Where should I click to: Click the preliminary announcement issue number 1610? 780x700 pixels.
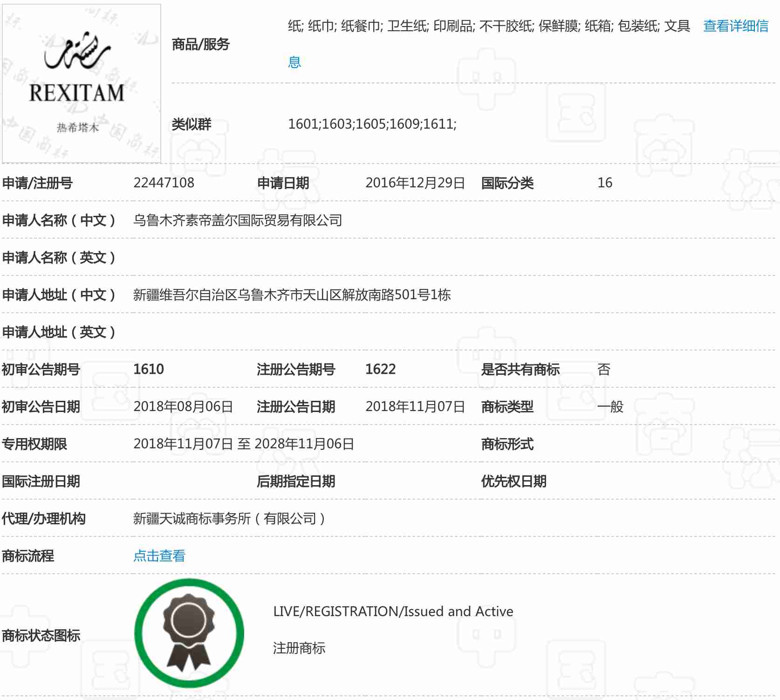149,369
